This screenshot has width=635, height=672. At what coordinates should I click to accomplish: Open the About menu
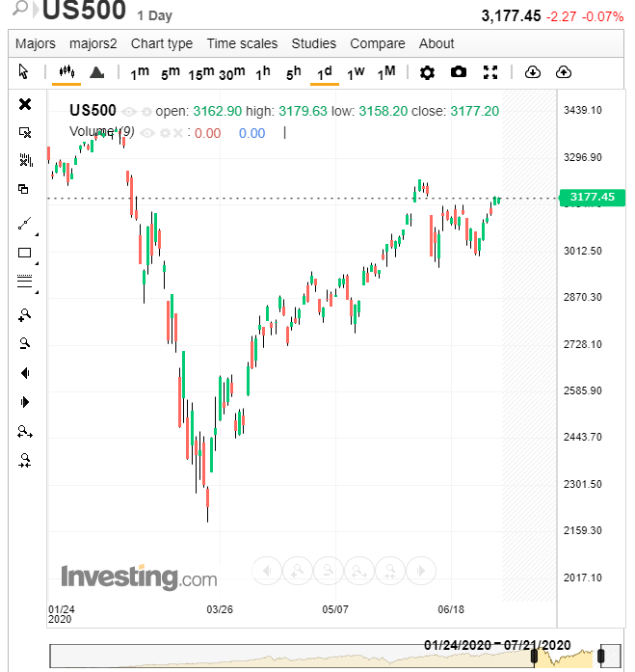point(437,43)
